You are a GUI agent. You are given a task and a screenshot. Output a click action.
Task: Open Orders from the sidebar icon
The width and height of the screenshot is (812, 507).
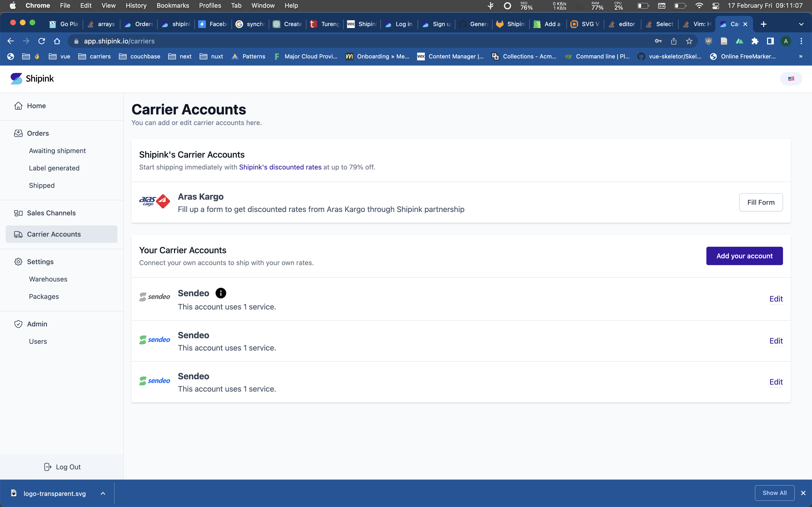(18, 133)
